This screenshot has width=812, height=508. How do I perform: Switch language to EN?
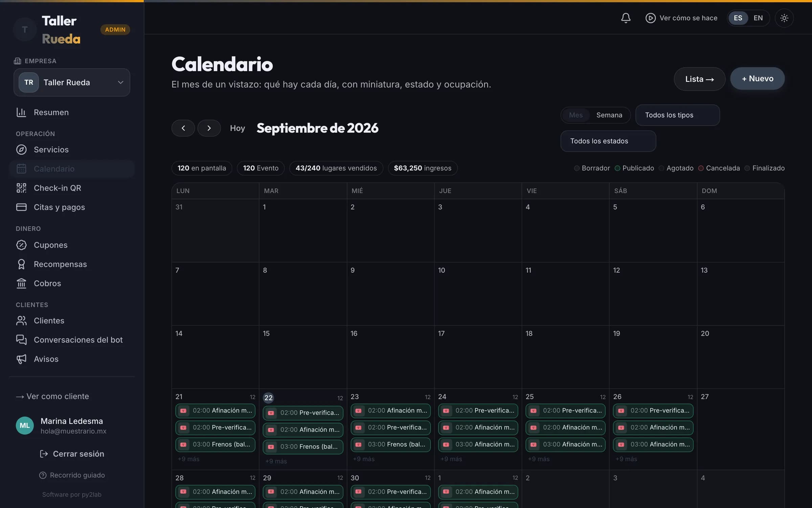[x=758, y=18]
